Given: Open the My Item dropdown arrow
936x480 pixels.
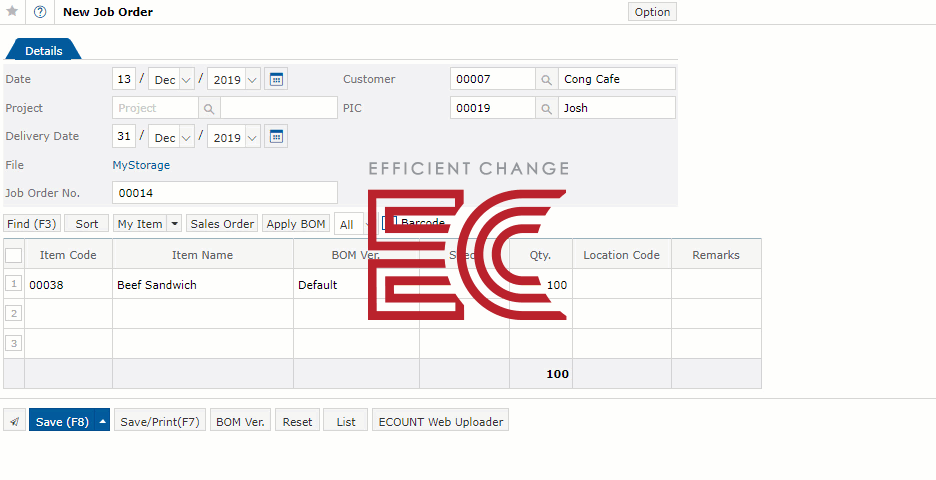Looking at the screenshot, I should point(174,223).
